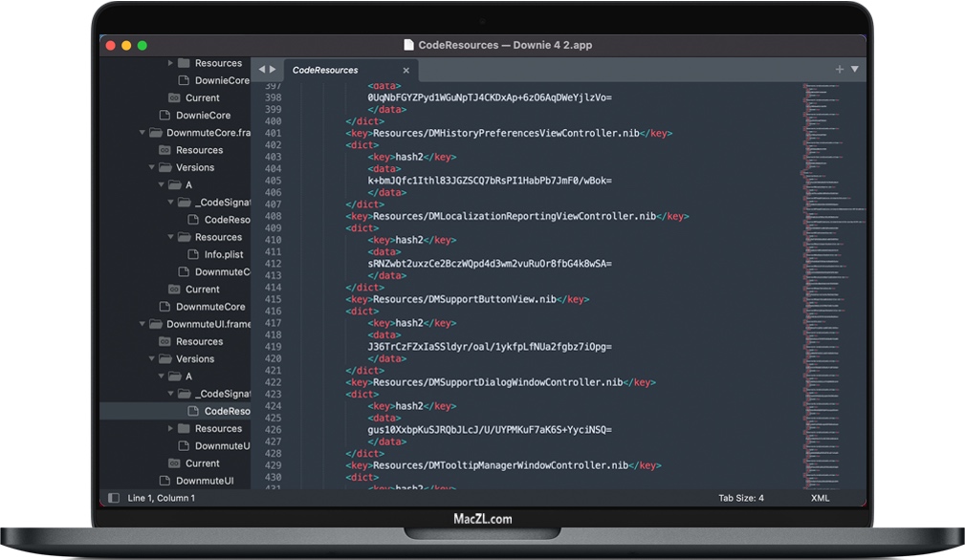Close the CodeResources tab

pos(406,70)
